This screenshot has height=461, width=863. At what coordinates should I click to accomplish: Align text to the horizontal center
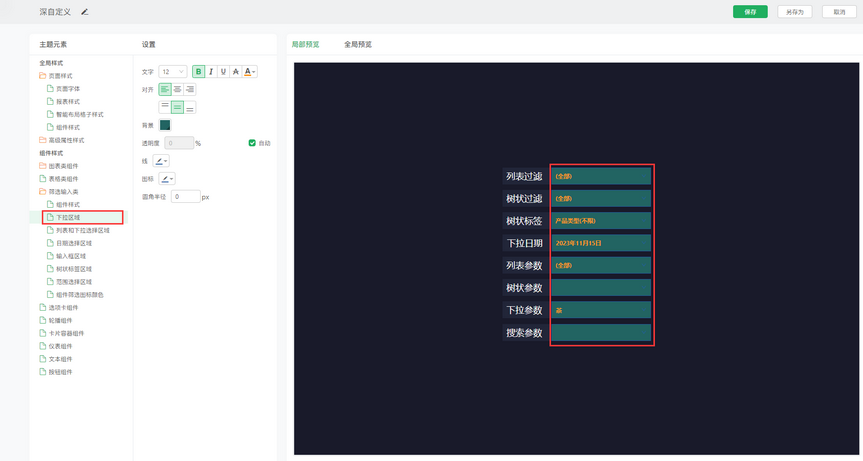[177, 89]
